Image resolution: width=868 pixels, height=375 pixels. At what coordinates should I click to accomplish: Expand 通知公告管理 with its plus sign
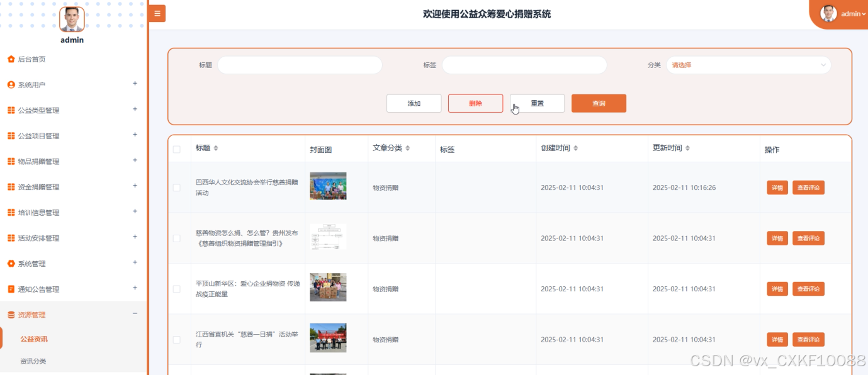coord(135,288)
